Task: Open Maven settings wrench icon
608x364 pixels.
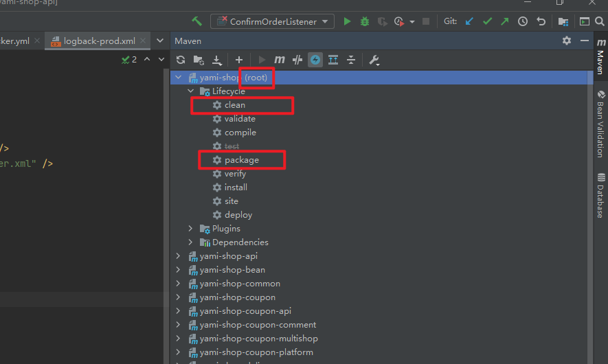Action: pos(374,60)
